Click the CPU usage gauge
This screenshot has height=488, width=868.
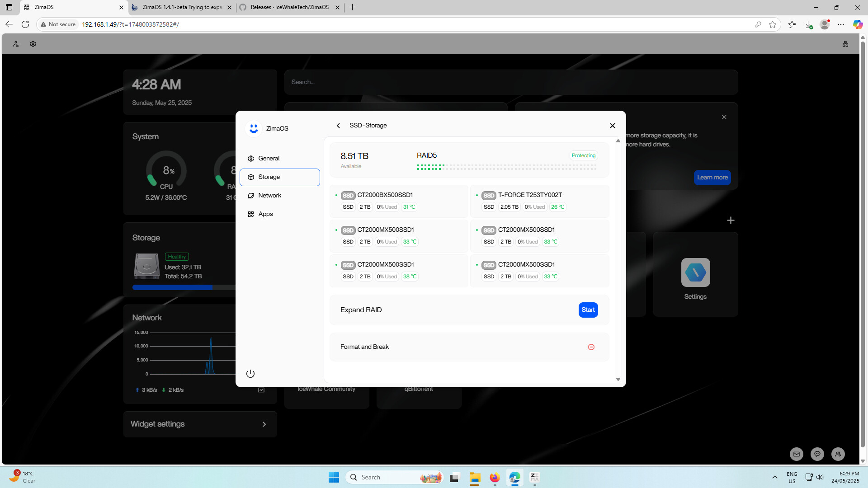166,170
